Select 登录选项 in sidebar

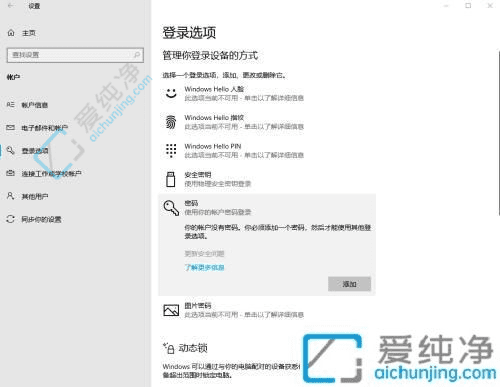35,151
